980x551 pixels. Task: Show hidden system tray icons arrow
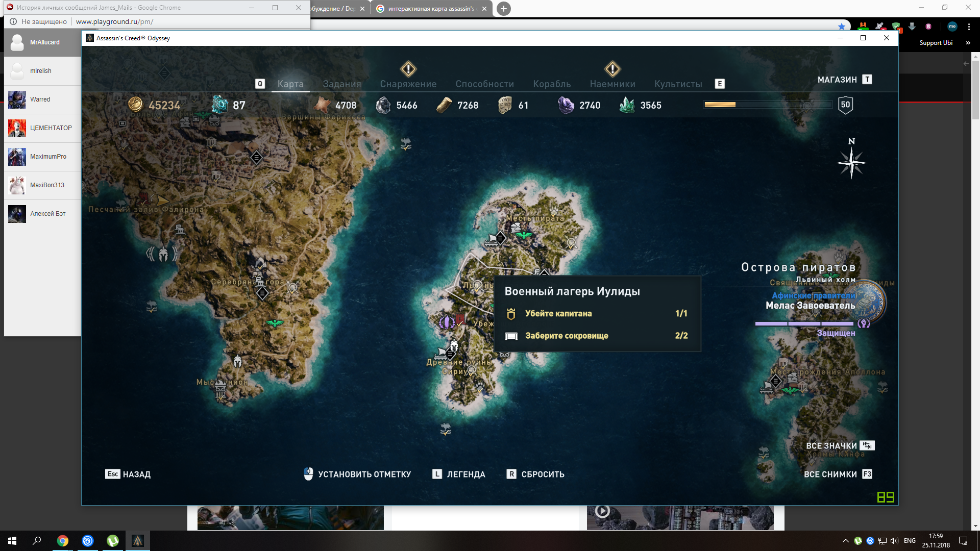pyautogui.click(x=845, y=541)
